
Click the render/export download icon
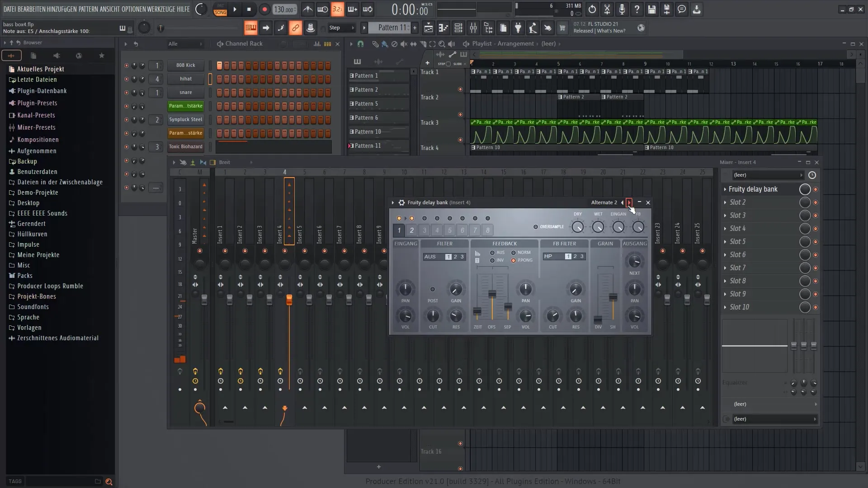point(697,9)
